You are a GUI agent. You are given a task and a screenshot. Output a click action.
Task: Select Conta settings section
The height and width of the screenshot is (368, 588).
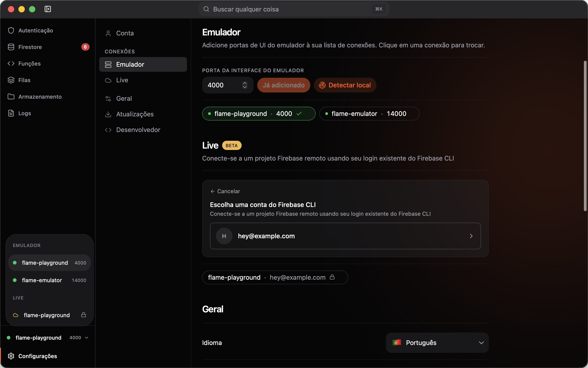coord(143,33)
